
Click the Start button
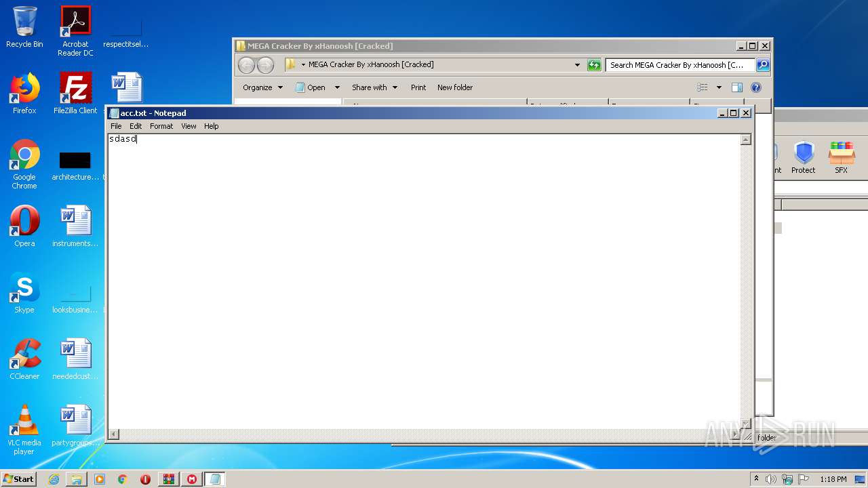click(19, 479)
